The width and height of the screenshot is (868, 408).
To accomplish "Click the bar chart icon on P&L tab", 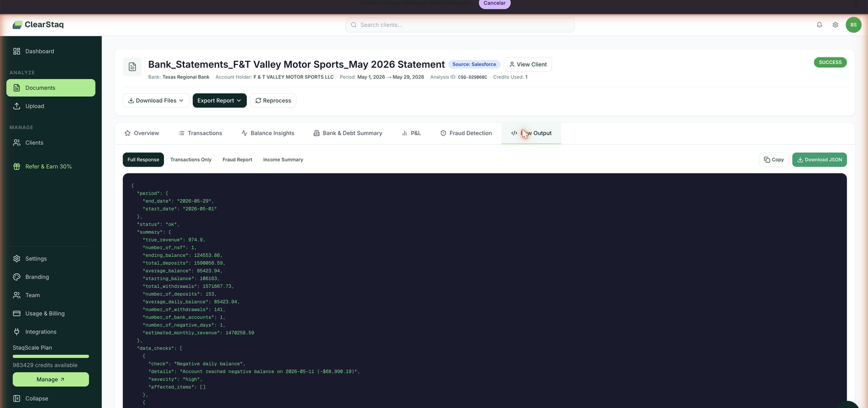I will 404,133.
